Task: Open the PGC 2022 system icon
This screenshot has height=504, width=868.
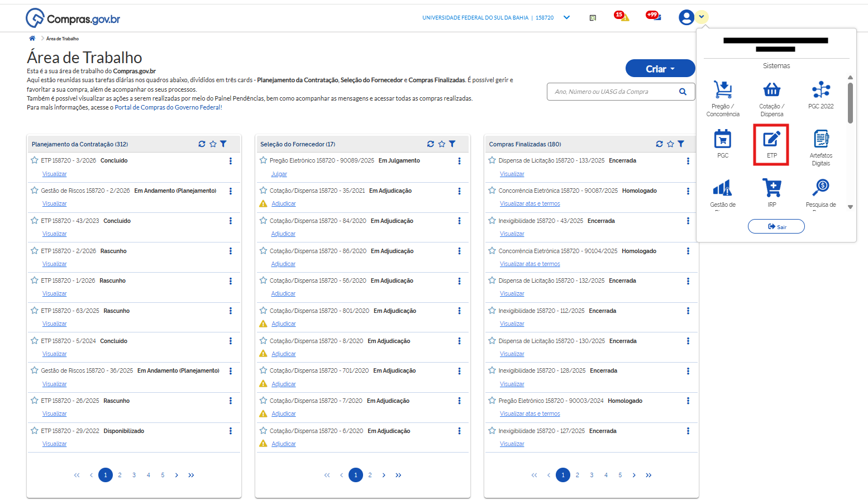Action: pos(821,91)
